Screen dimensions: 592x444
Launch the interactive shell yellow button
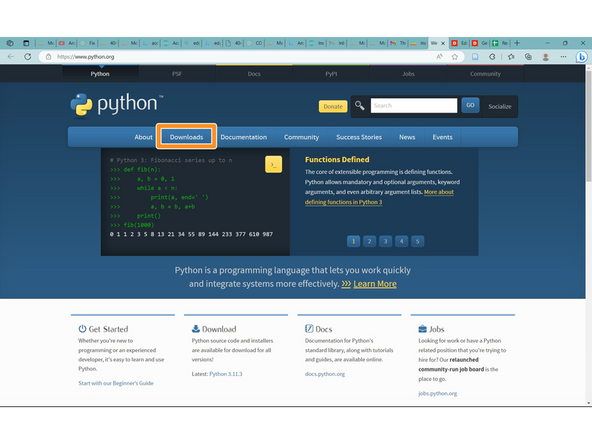(x=273, y=164)
